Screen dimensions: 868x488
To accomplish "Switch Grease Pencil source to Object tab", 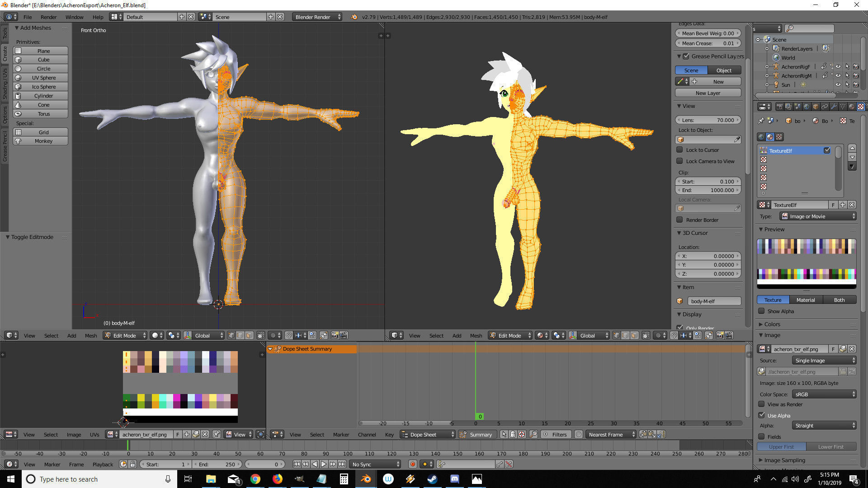I will pos(724,70).
